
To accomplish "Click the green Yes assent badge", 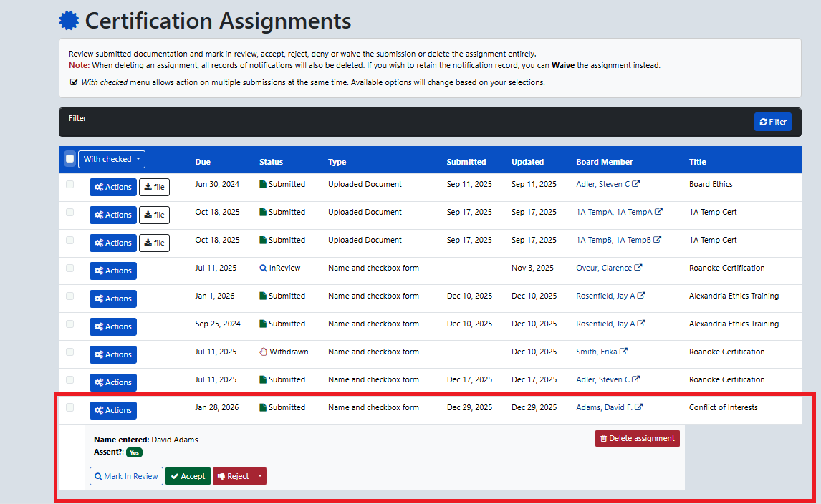I will (134, 452).
